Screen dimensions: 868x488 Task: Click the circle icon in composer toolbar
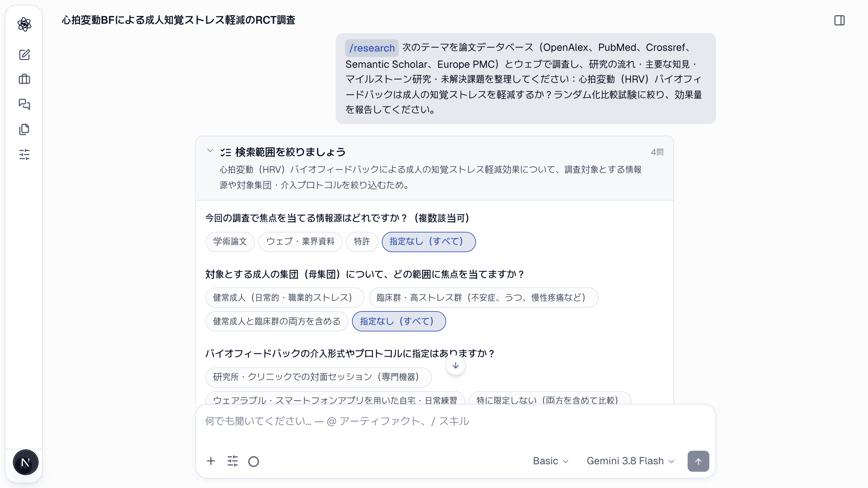tap(254, 461)
